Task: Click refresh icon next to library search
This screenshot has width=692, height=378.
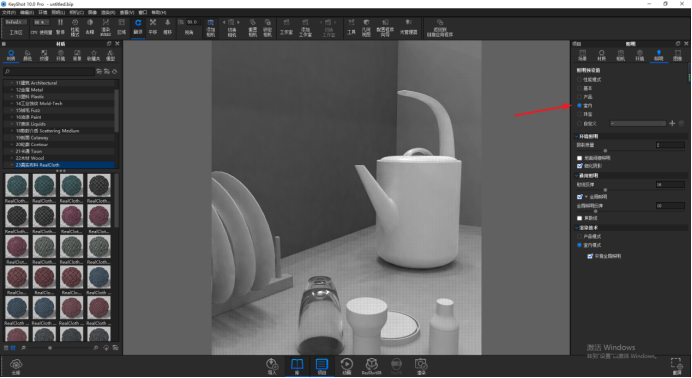Action: (x=115, y=71)
